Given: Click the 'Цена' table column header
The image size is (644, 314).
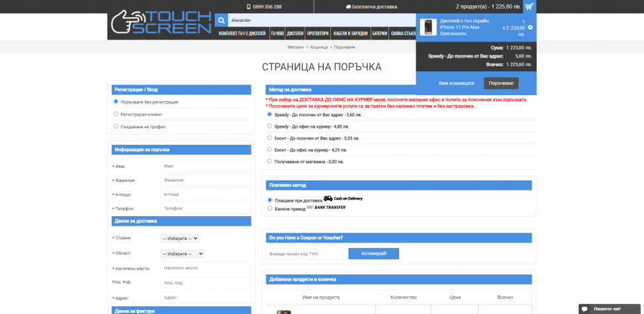Looking at the screenshot, I should point(454,297).
